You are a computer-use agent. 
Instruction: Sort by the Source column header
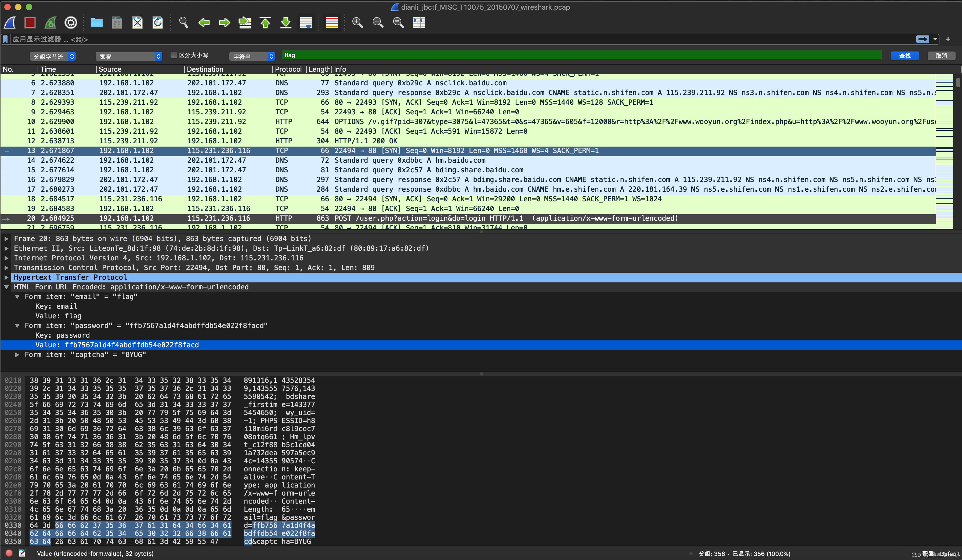tap(140, 69)
